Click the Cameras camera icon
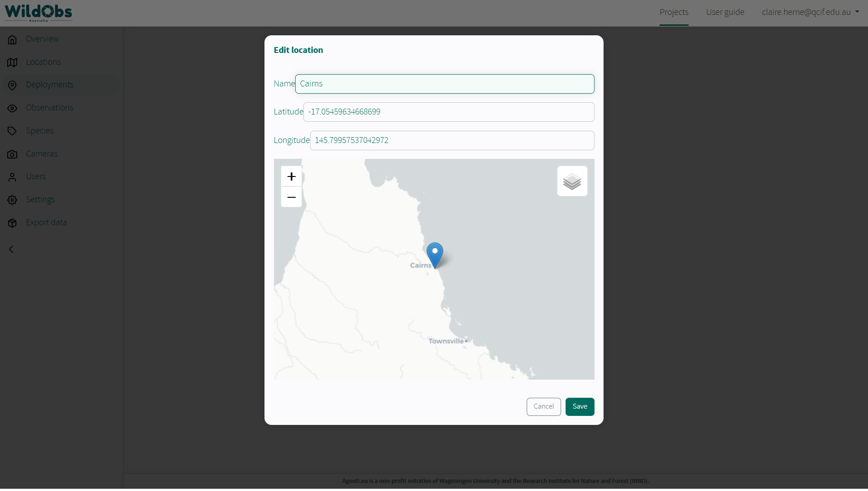 [12, 154]
